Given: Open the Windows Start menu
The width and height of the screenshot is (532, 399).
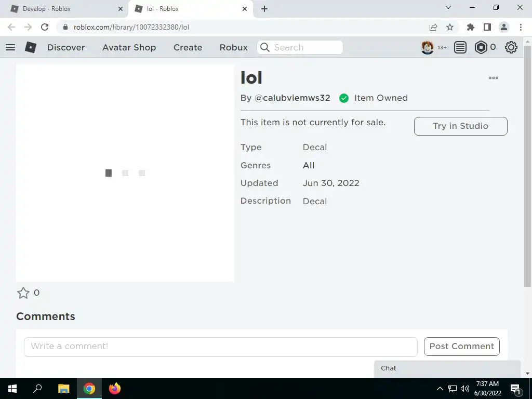Looking at the screenshot, I should tap(12, 389).
